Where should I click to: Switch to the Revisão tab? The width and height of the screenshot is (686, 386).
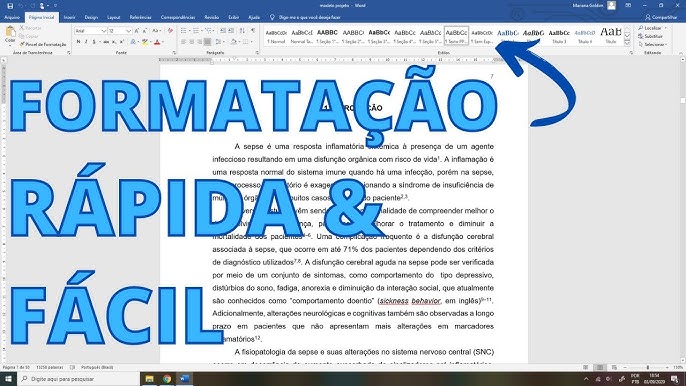point(211,17)
